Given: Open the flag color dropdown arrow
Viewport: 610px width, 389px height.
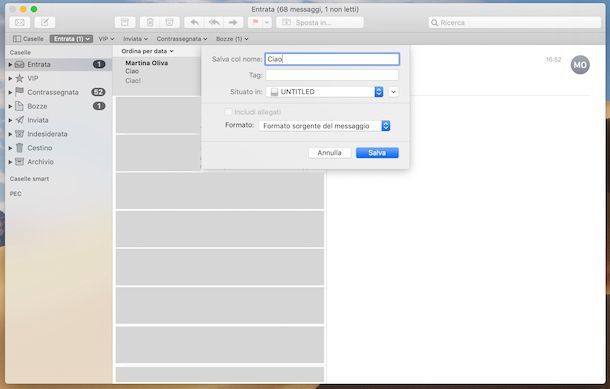Looking at the screenshot, I should coord(267,23).
